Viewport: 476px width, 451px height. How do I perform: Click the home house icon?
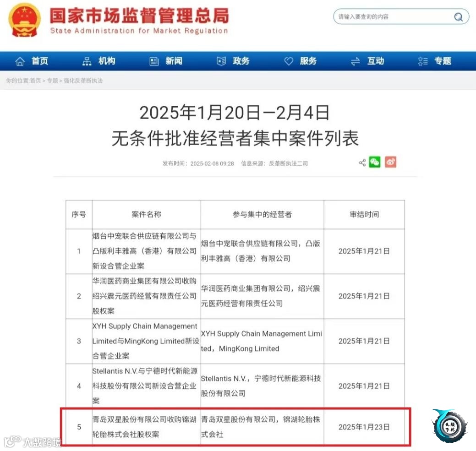tap(20, 61)
